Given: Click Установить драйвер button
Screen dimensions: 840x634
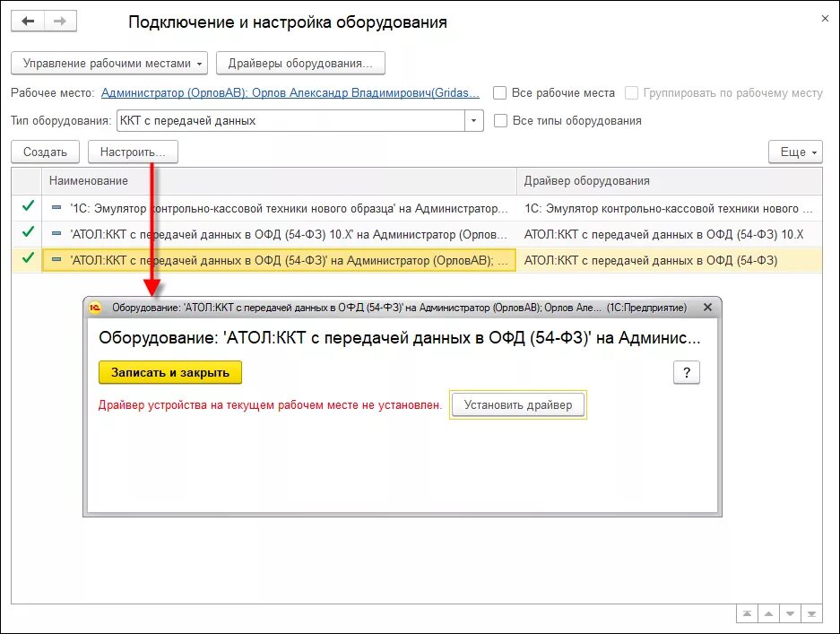Looking at the screenshot, I should (518, 404).
